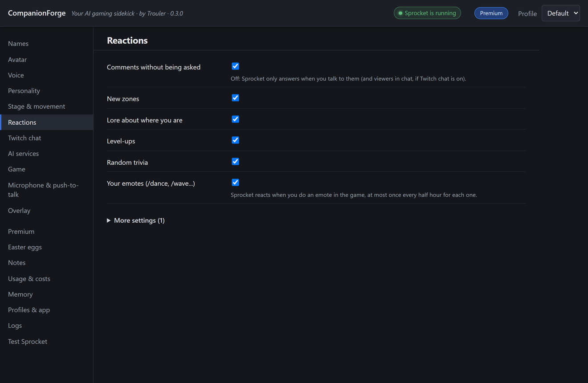This screenshot has height=383, width=588.
Task: Open Voice settings in sidebar
Action: 46,75
